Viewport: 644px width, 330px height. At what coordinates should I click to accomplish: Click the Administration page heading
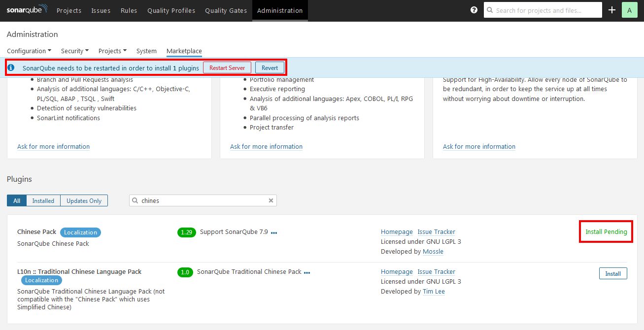coord(32,34)
